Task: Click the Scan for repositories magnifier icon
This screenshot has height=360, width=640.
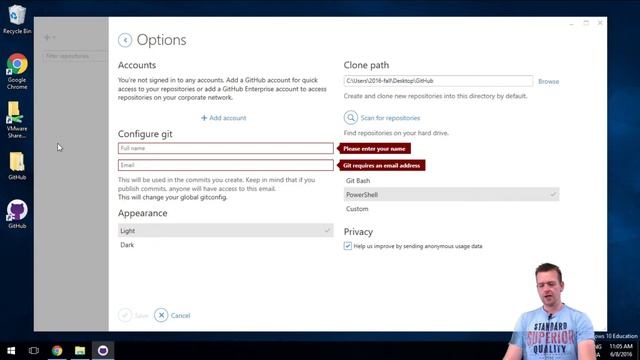Action: (x=351, y=118)
